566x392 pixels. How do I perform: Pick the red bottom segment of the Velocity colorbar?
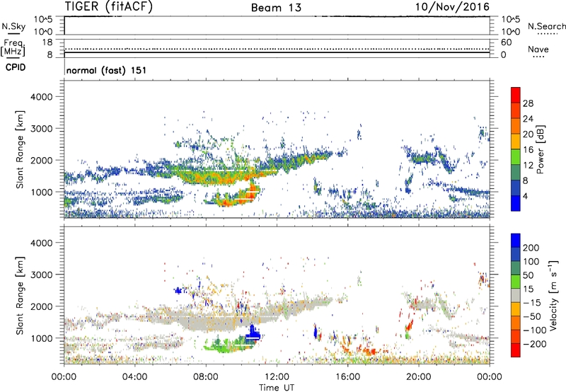pyautogui.click(x=516, y=350)
